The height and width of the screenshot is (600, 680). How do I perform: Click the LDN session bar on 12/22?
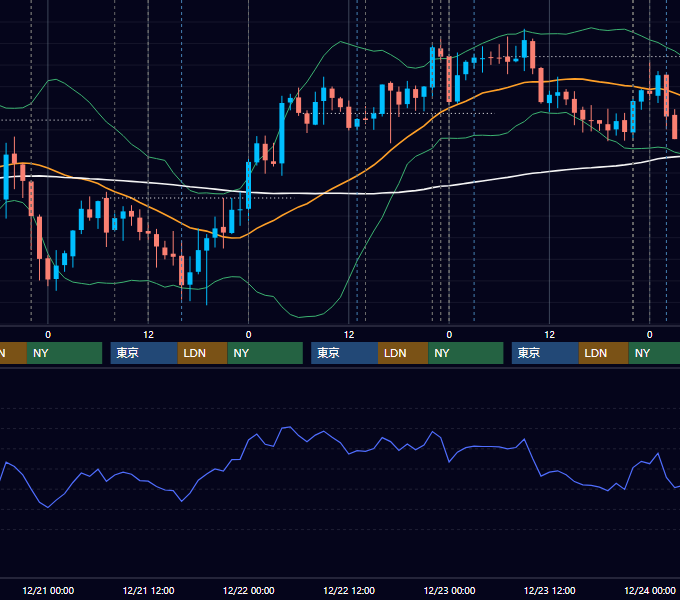[x=403, y=353]
